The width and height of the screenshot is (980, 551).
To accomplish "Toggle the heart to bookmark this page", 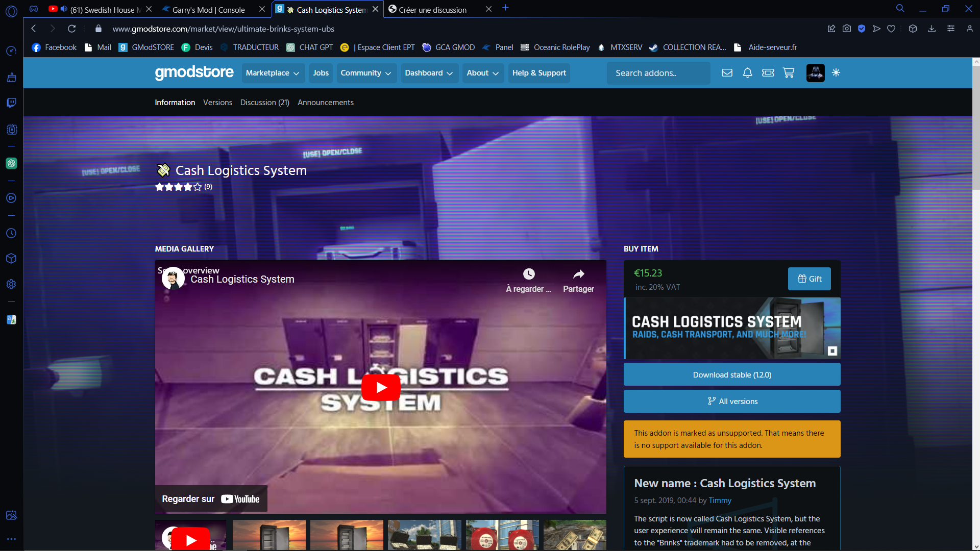I will tap(891, 29).
